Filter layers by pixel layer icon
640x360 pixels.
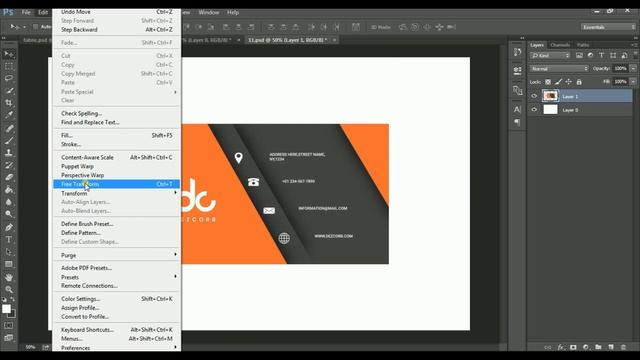[579, 56]
